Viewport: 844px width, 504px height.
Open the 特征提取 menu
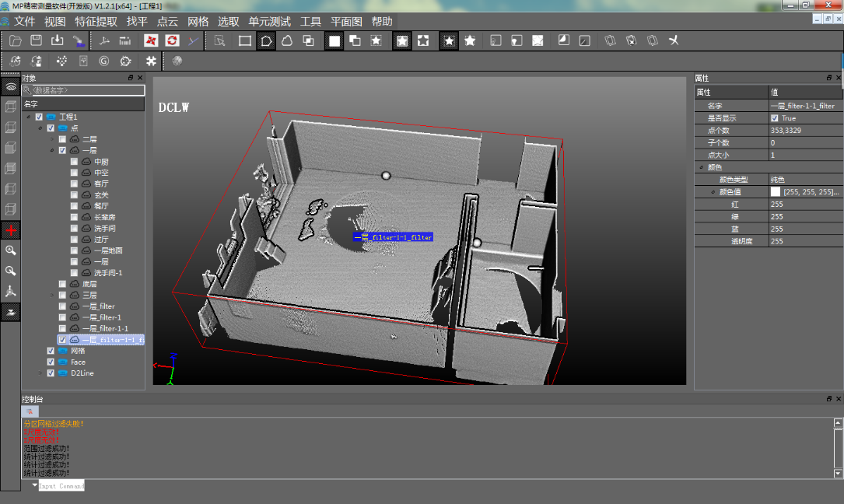pyautogui.click(x=96, y=21)
